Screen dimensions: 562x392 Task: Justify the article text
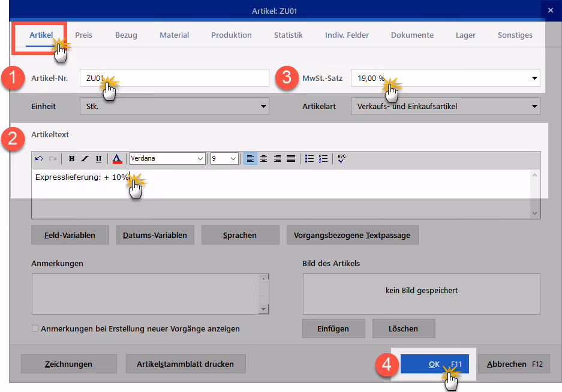(x=291, y=158)
